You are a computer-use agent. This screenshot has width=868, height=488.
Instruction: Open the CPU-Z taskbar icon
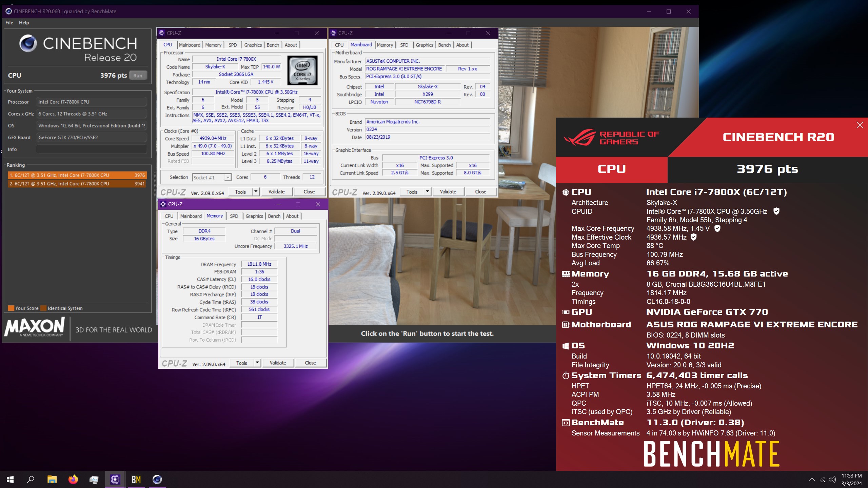point(115,479)
